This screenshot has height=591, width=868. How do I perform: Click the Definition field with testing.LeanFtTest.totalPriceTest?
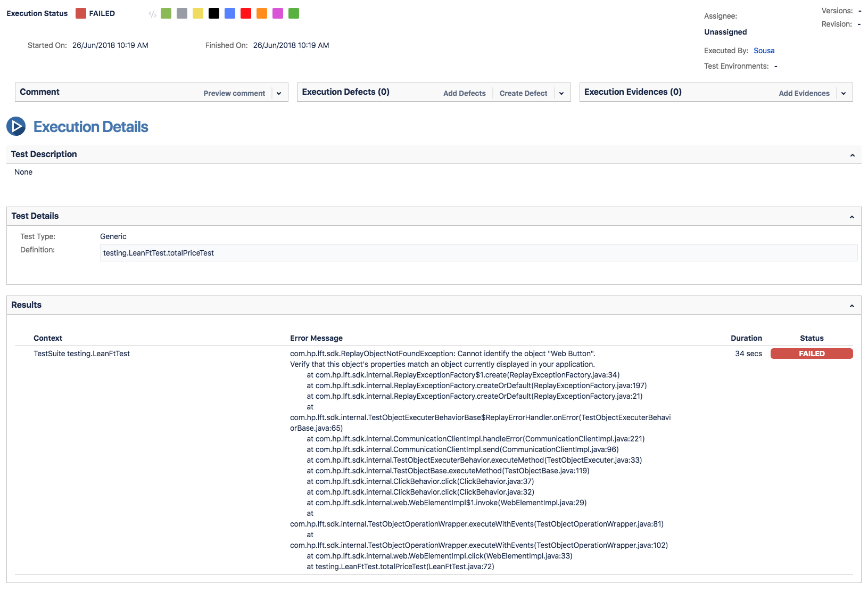click(x=478, y=253)
